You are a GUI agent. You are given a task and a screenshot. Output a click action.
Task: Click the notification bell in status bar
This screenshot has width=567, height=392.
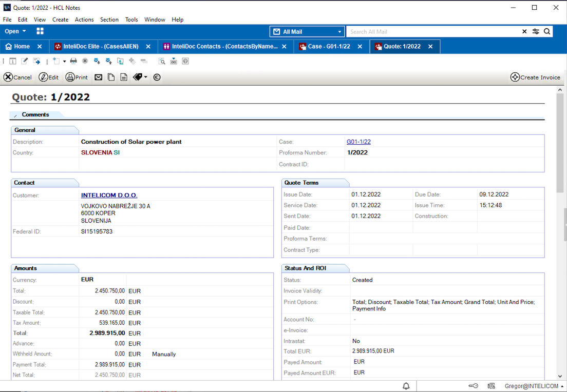(406, 386)
